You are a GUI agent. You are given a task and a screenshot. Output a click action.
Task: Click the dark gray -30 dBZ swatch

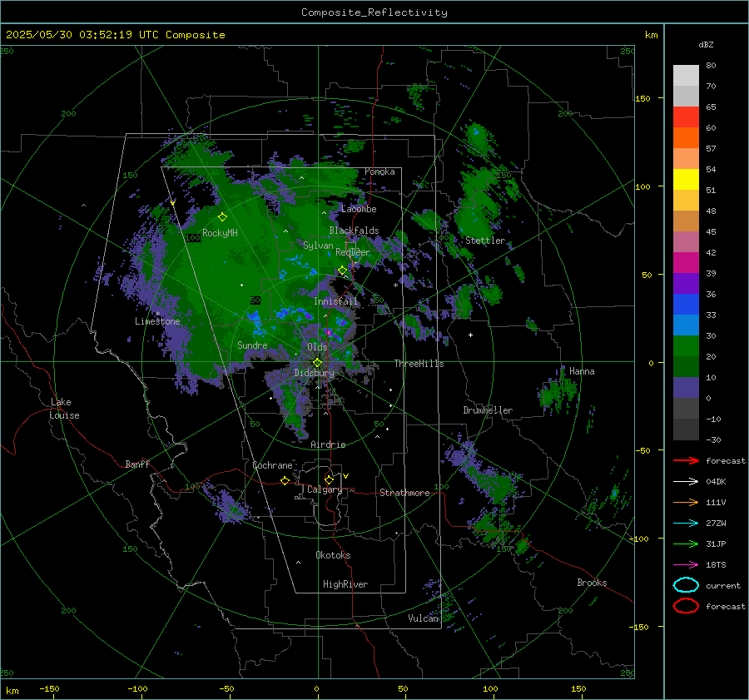pos(686,429)
